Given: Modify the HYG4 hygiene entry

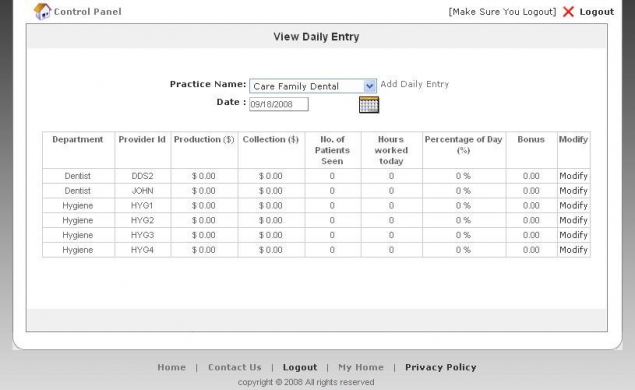Looking at the screenshot, I should coord(573,250).
